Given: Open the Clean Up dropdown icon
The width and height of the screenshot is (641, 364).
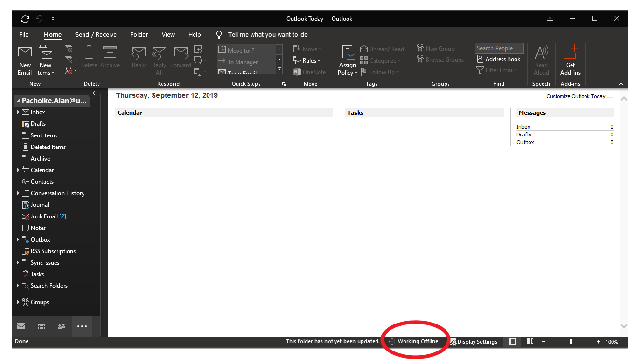Looking at the screenshot, I should [x=70, y=60].
